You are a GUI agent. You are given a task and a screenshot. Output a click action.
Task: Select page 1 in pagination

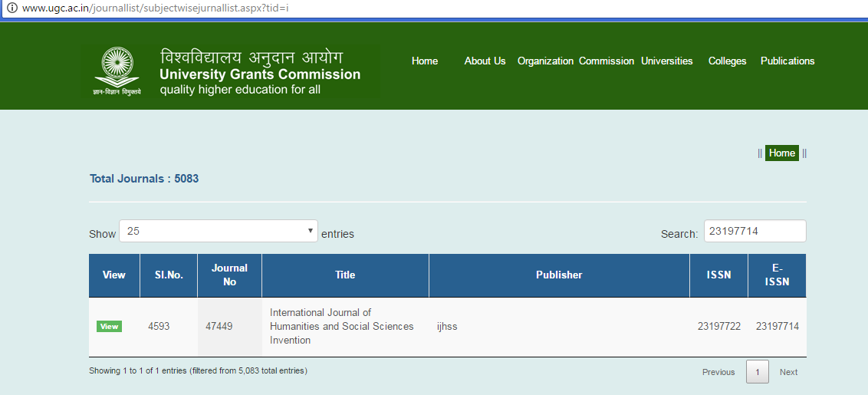pyautogui.click(x=757, y=372)
